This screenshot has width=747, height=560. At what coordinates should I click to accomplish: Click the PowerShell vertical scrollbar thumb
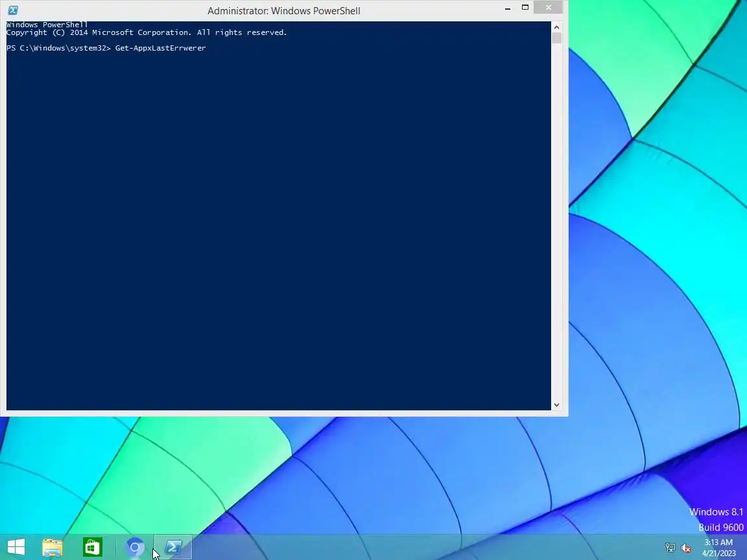pyautogui.click(x=556, y=38)
